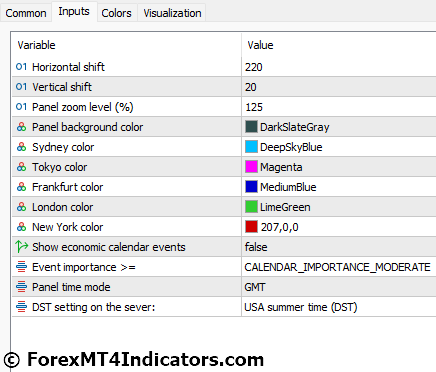The image size is (436, 372).
Task: Click the boolean icon beside Show economic calendar events
Action: (x=22, y=247)
